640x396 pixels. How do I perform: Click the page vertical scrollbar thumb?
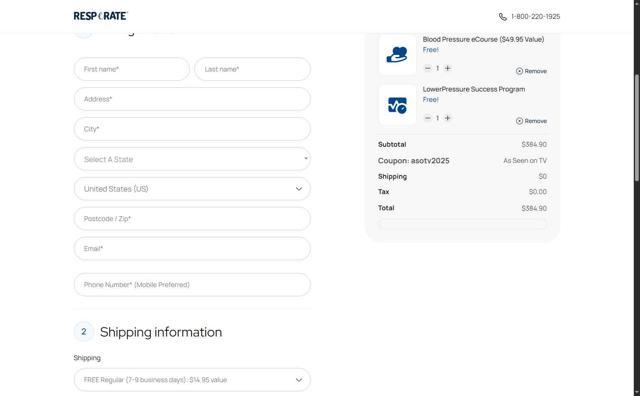(x=637, y=127)
